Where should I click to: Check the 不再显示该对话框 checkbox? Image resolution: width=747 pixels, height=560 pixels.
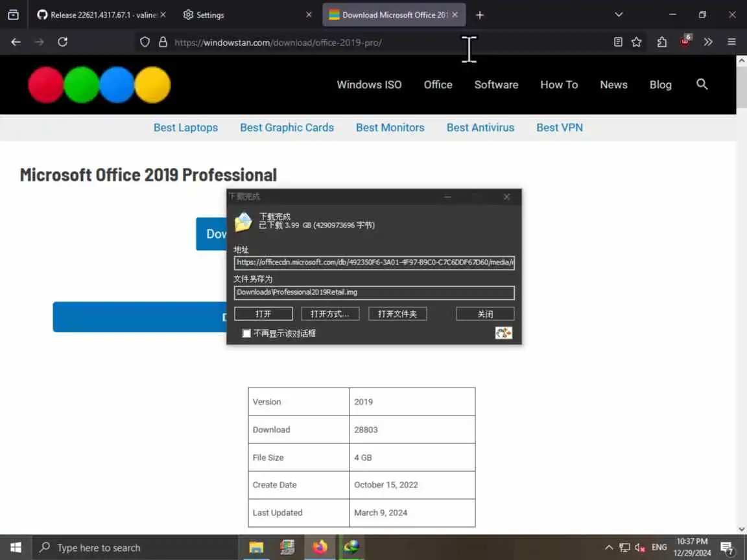246,333
